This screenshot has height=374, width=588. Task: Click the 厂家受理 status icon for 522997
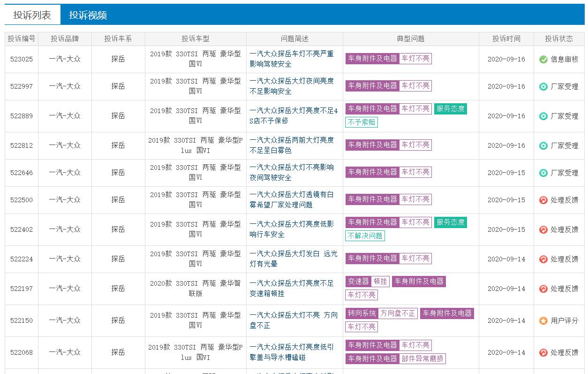(x=543, y=87)
